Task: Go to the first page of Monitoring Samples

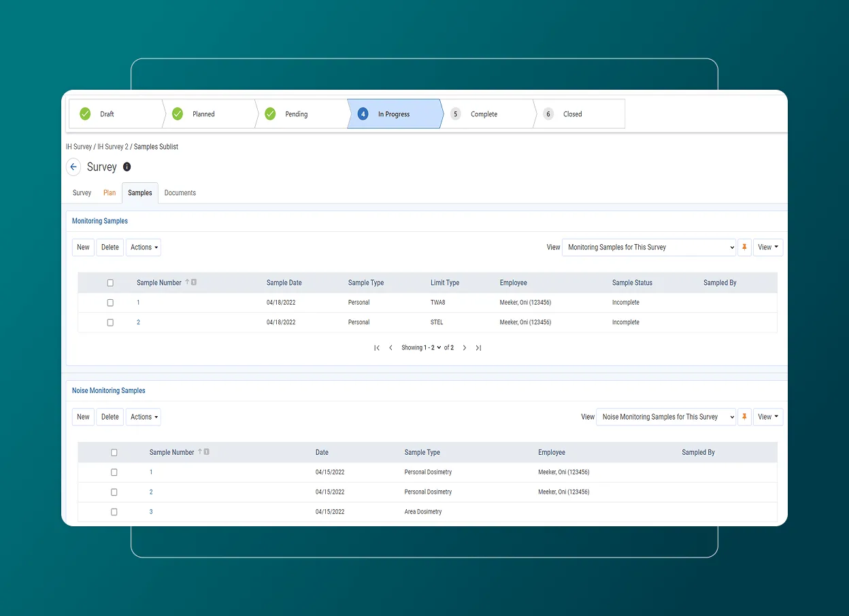Action: (x=376, y=347)
